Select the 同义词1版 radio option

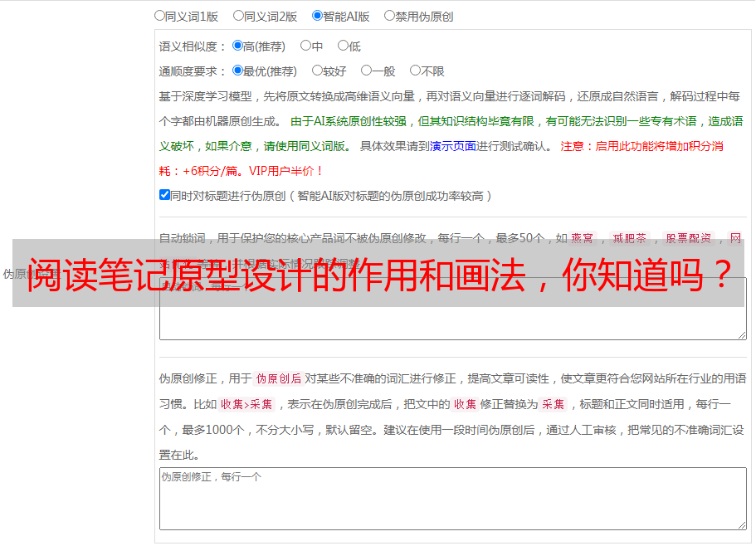coord(159,16)
